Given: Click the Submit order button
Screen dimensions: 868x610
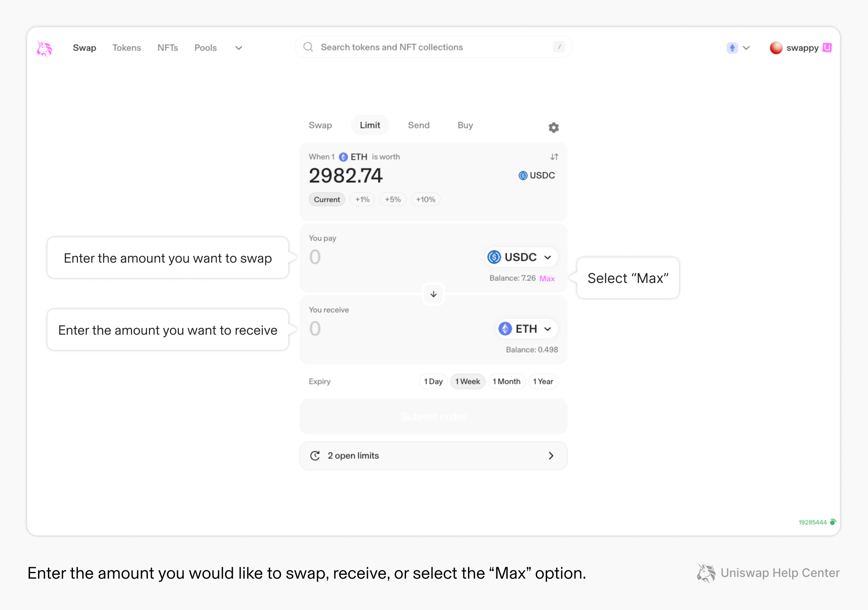Looking at the screenshot, I should pos(433,417).
